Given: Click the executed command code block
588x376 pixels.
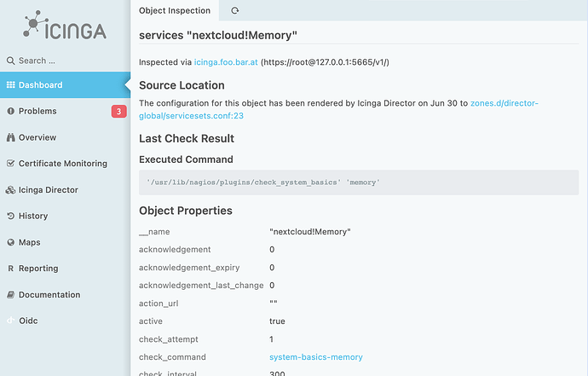Looking at the screenshot, I should point(358,182).
